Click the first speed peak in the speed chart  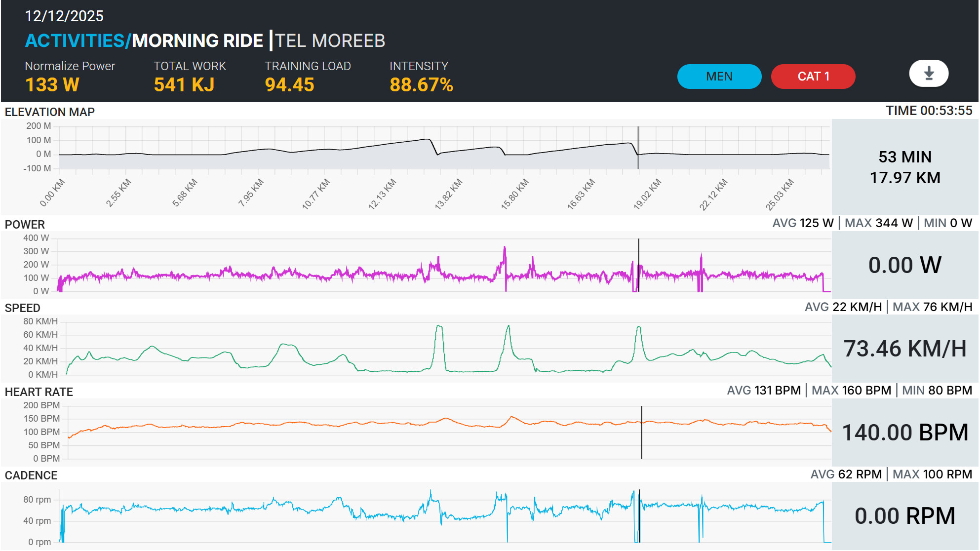pyautogui.click(x=439, y=326)
